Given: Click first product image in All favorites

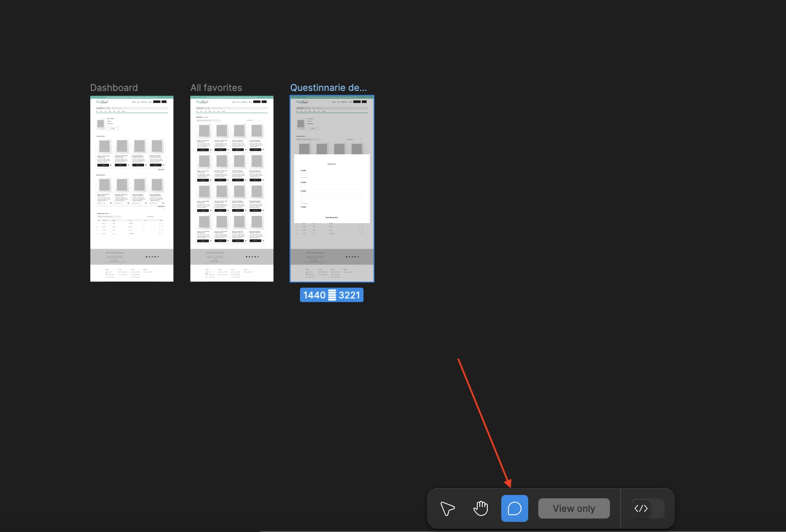Looking at the screenshot, I should point(204,131).
